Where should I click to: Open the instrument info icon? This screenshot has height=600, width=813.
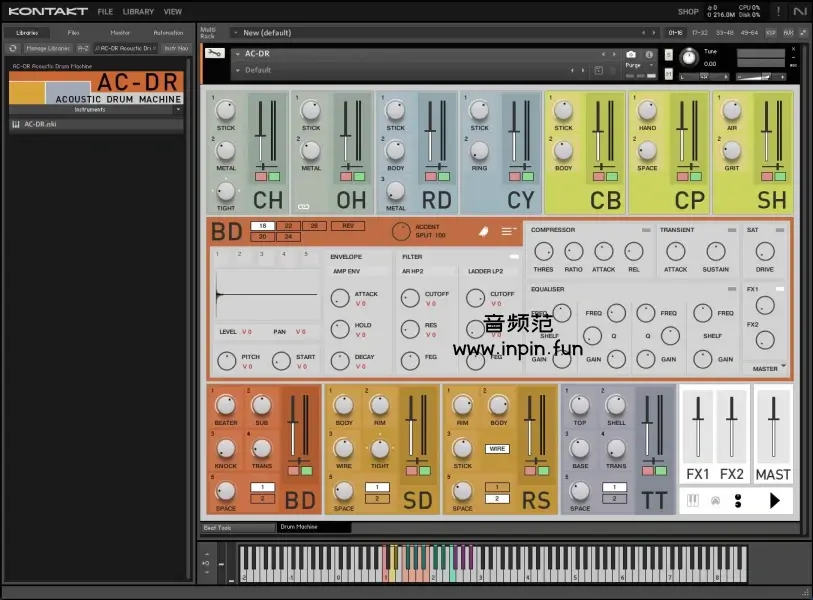coord(650,54)
